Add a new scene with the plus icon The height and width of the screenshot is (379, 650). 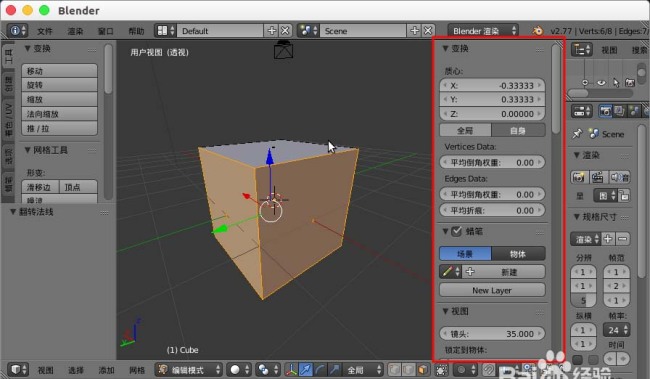coord(415,31)
